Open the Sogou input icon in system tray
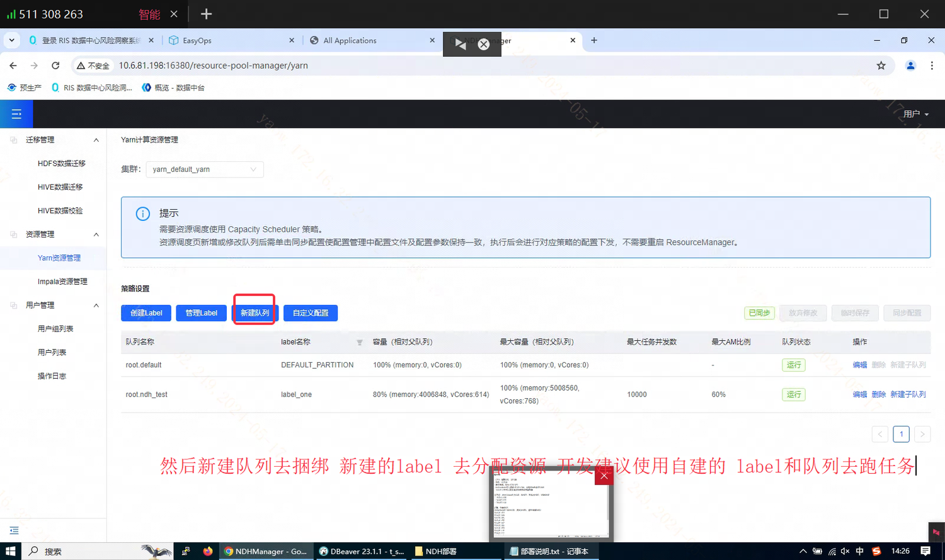 coord(876,551)
